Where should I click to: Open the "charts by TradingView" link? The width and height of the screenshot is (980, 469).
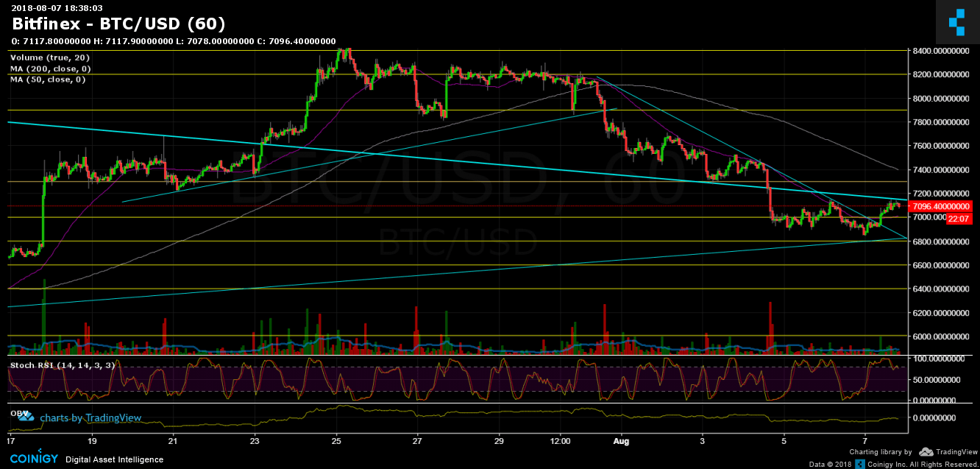90,417
